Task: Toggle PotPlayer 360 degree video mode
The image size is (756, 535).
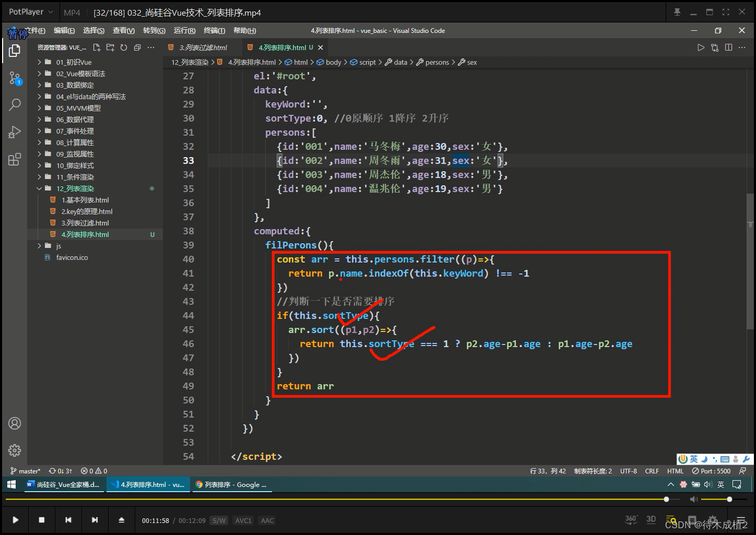Action: point(631,519)
